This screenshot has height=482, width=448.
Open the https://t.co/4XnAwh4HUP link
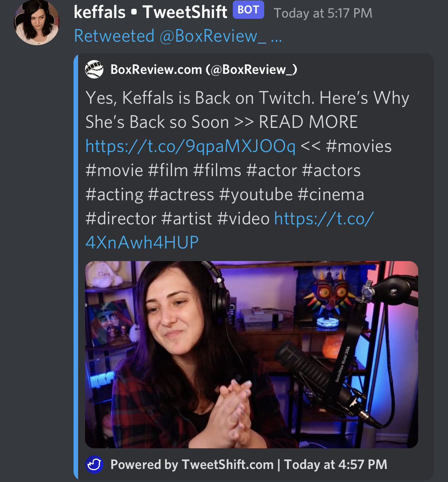click(230, 230)
